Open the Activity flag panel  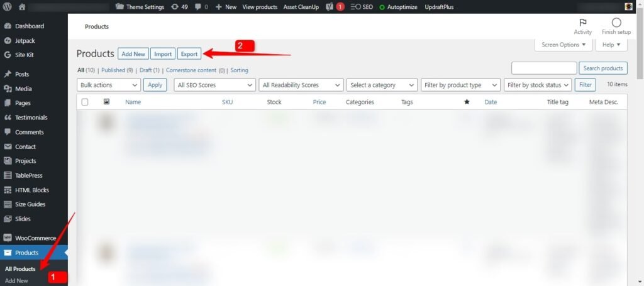tap(582, 26)
